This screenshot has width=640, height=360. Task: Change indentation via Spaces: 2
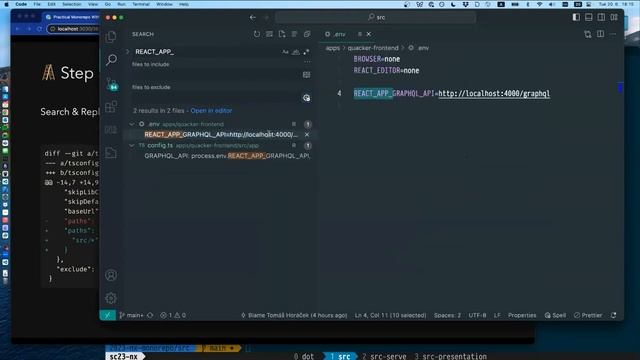[x=447, y=315]
